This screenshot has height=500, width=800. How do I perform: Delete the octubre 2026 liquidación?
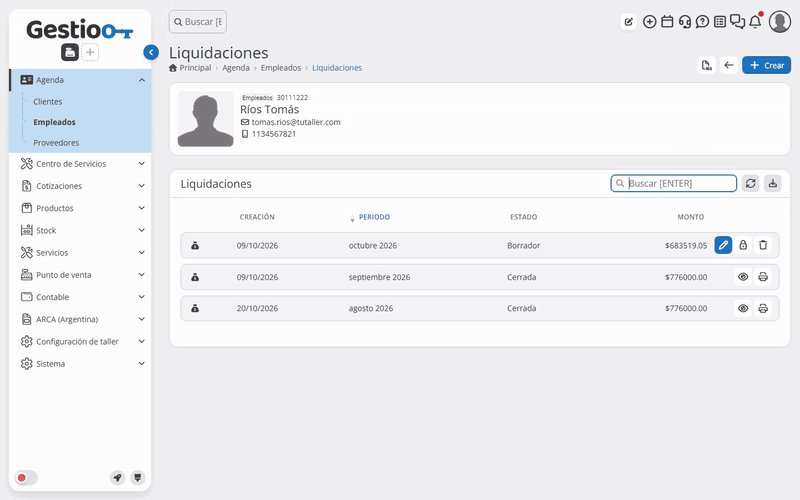[x=763, y=245]
